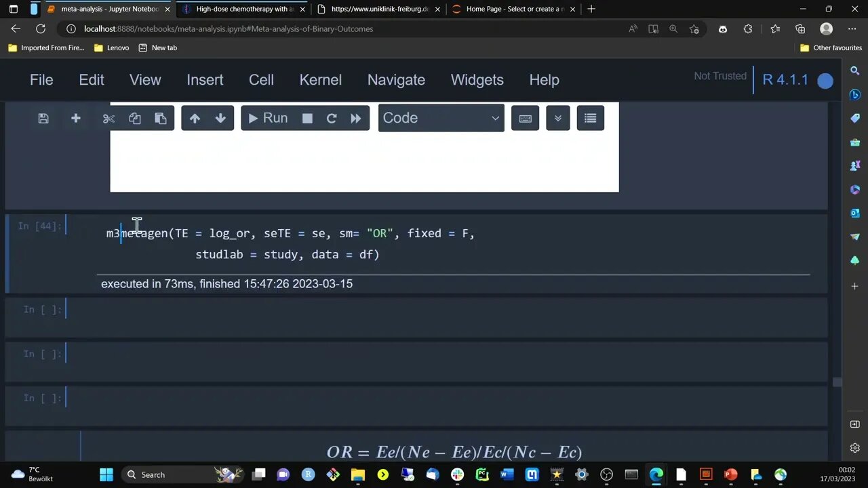
Task: Refresh the current page
Action: pyautogui.click(x=41, y=29)
